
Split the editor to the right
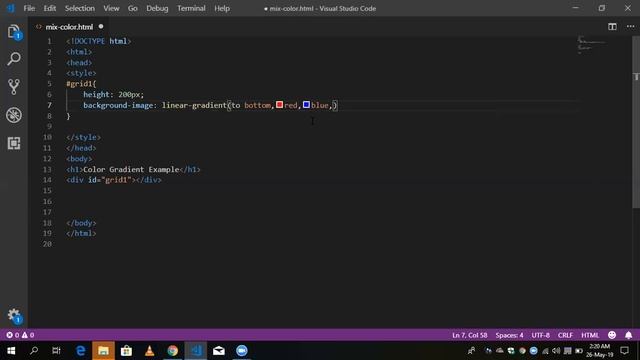(612, 27)
